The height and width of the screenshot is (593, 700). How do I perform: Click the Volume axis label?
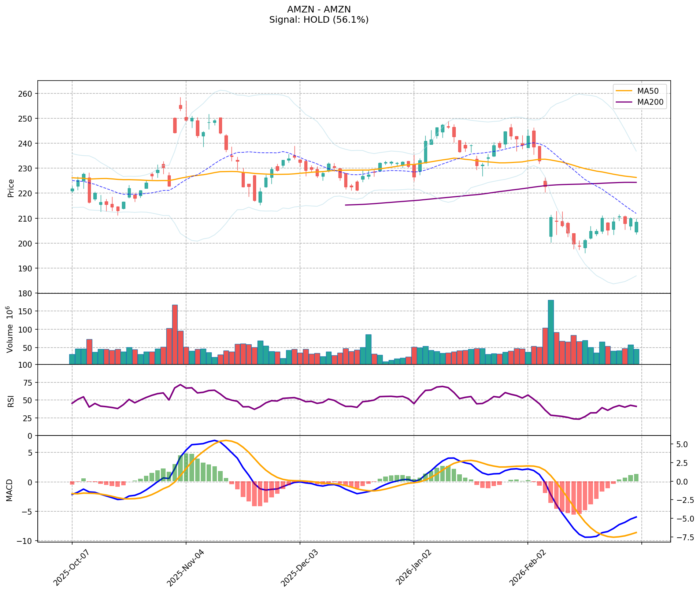(10, 330)
